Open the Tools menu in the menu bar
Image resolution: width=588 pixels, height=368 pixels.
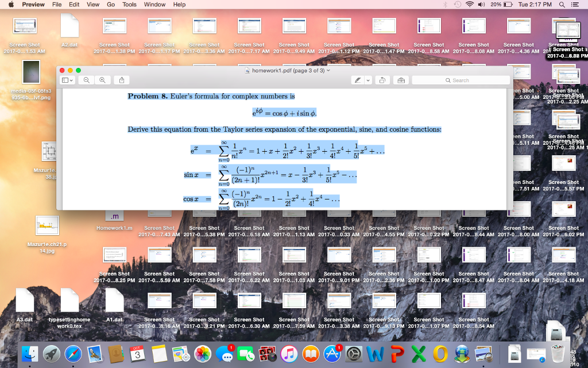coord(129,4)
